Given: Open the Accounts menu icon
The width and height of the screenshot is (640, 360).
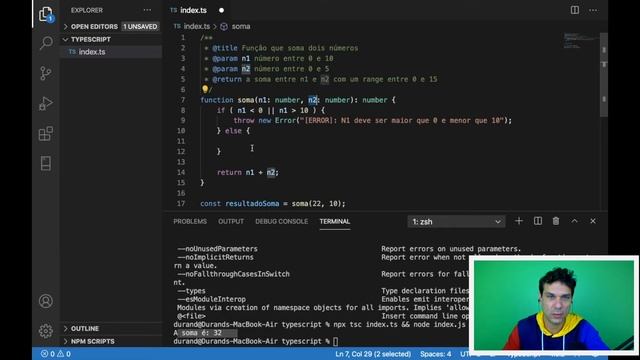Looking at the screenshot, I should tap(46, 301).
